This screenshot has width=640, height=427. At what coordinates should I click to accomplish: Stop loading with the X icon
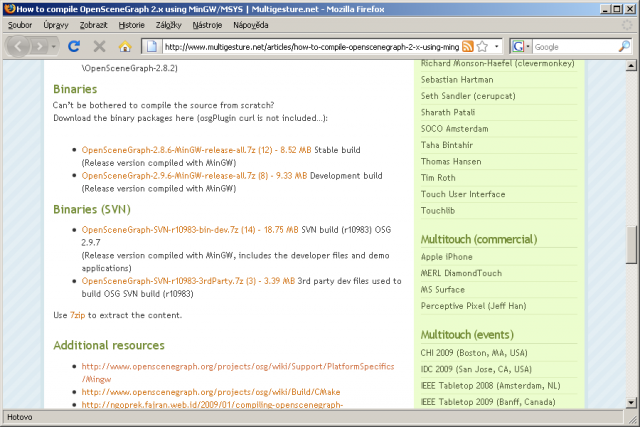tap(99, 47)
